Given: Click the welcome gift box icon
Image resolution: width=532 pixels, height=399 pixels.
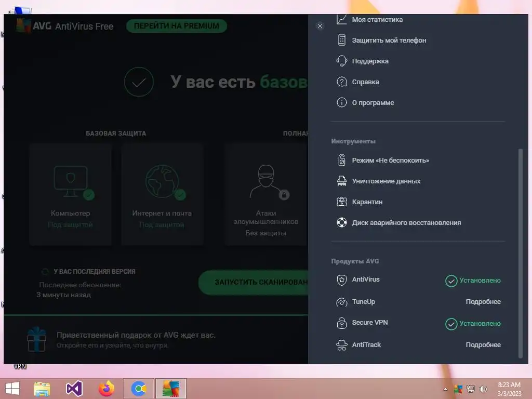Looking at the screenshot, I should click(37, 340).
